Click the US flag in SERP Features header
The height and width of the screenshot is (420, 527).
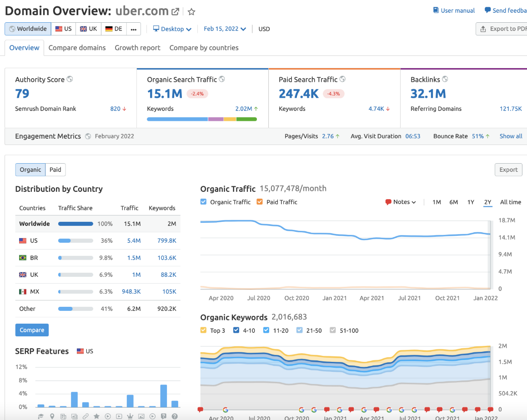click(80, 351)
